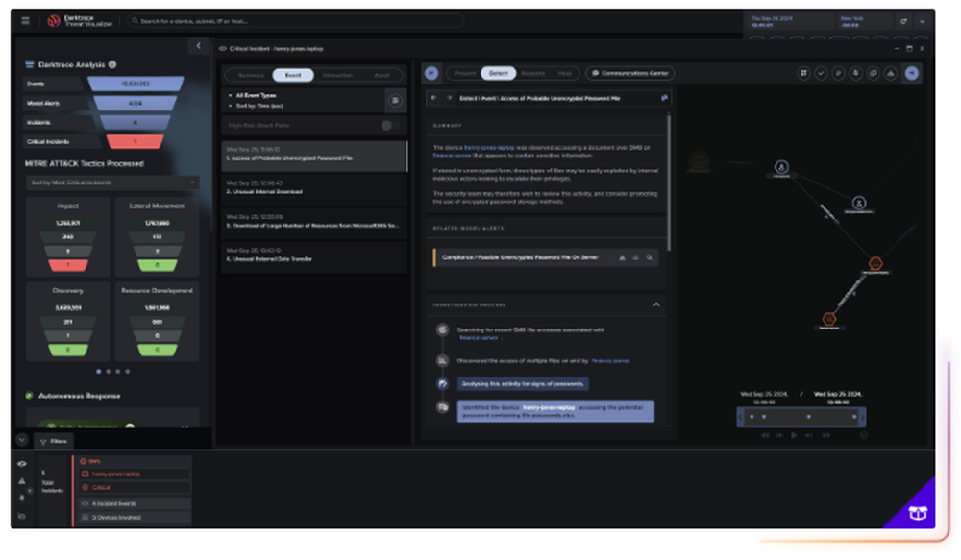This screenshot has height=560, width=961.
Task: Select the Download of Large Number of Resources event
Action: click(x=314, y=222)
